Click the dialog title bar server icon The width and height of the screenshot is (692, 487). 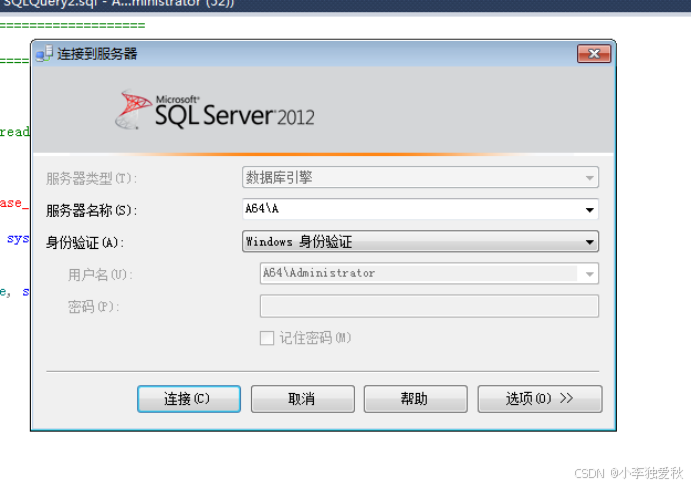coord(44,53)
